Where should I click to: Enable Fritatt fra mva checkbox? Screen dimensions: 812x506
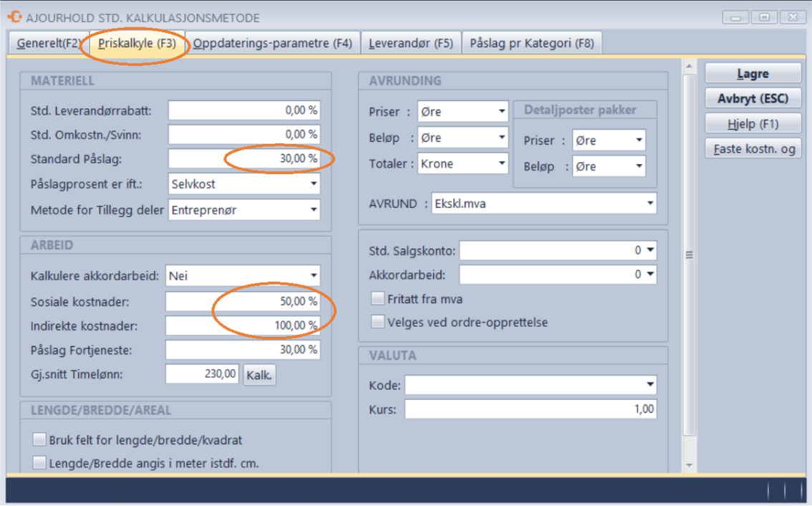(x=378, y=299)
